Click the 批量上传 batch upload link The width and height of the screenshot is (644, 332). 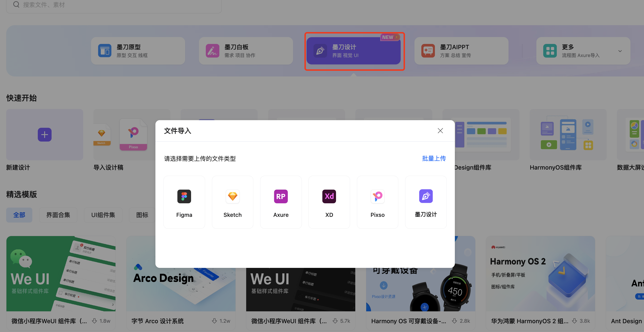pos(434,158)
